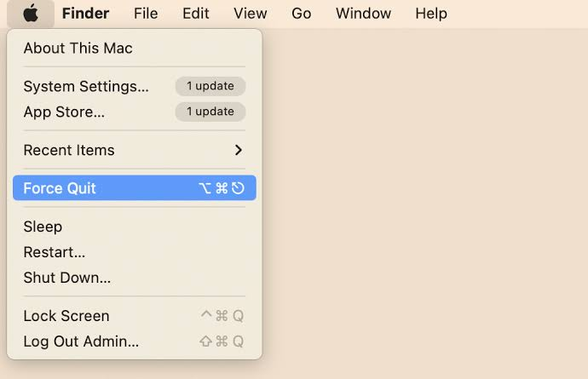Open the Edit menu
The image size is (588, 379).
pyautogui.click(x=195, y=14)
